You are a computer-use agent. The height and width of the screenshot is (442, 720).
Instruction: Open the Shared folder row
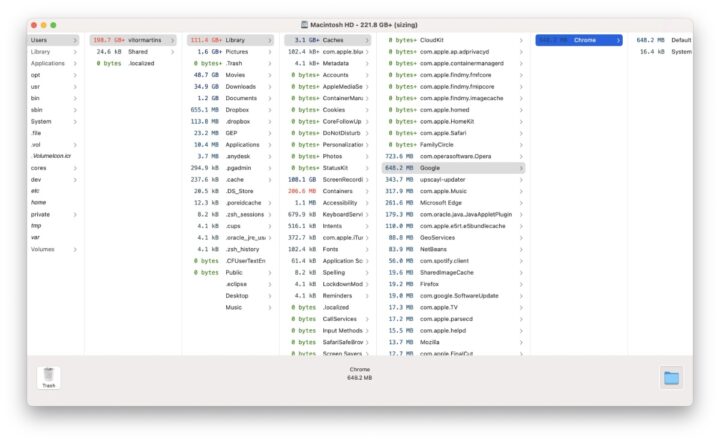133,52
